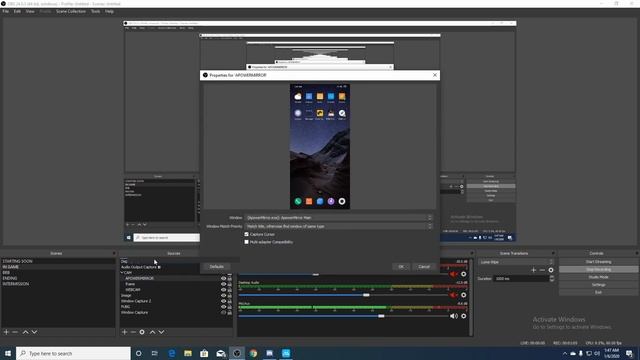The height and width of the screenshot is (360, 640).
Task: Open the View menu
Action: [x=30, y=11]
